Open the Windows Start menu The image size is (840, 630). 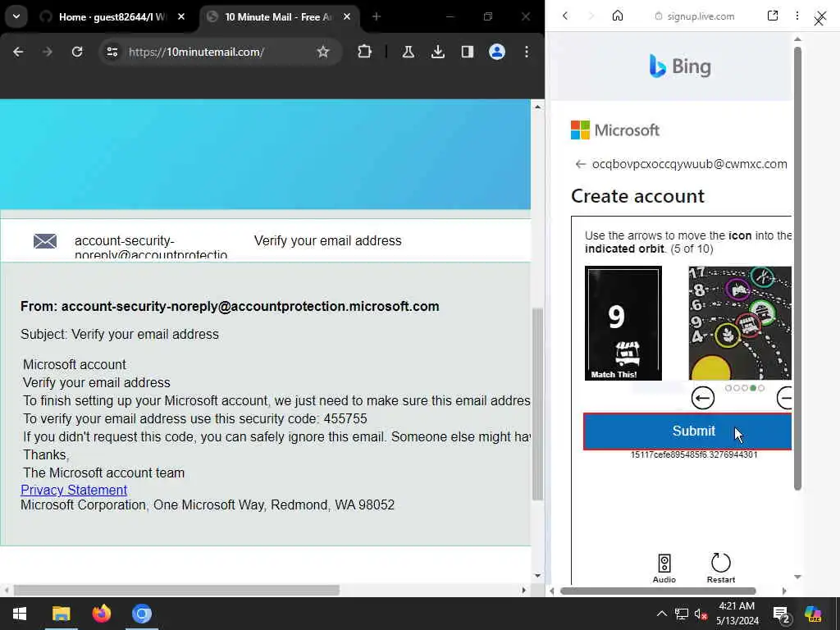(x=20, y=614)
